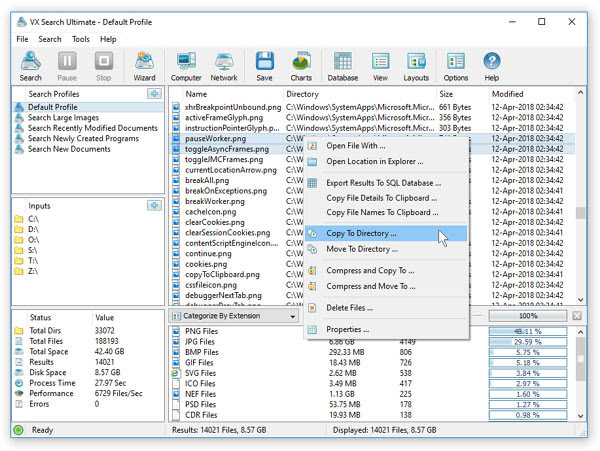Open the Wizard tool
This screenshot has width=600, height=451.
(x=144, y=66)
